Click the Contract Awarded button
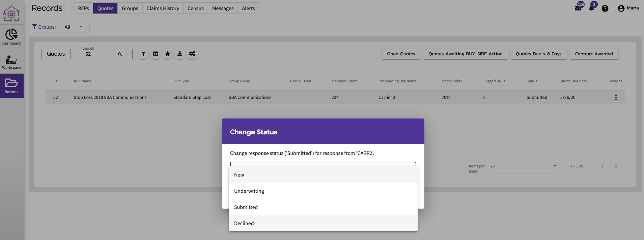644x240 pixels. point(594,54)
